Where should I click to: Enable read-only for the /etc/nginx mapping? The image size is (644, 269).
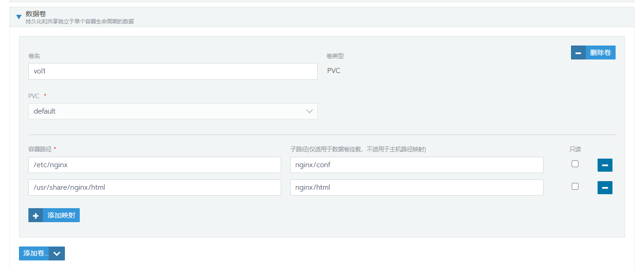pos(575,164)
